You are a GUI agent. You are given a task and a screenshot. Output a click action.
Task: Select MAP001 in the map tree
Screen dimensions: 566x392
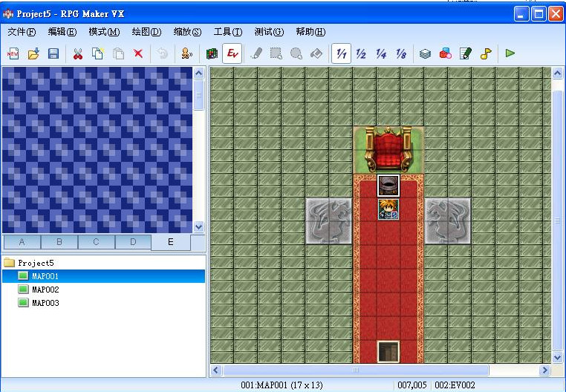click(103, 276)
